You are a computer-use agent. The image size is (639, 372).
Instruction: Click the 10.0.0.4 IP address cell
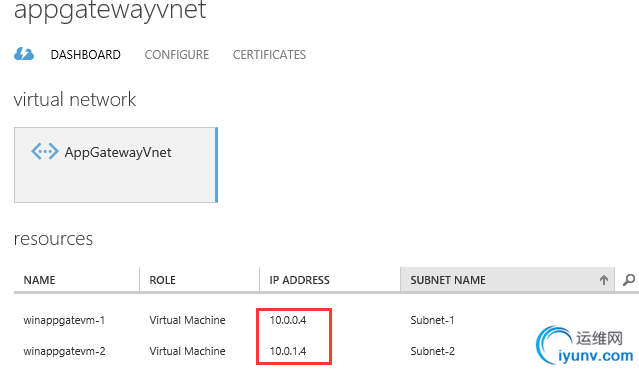(x=288, y=320)
